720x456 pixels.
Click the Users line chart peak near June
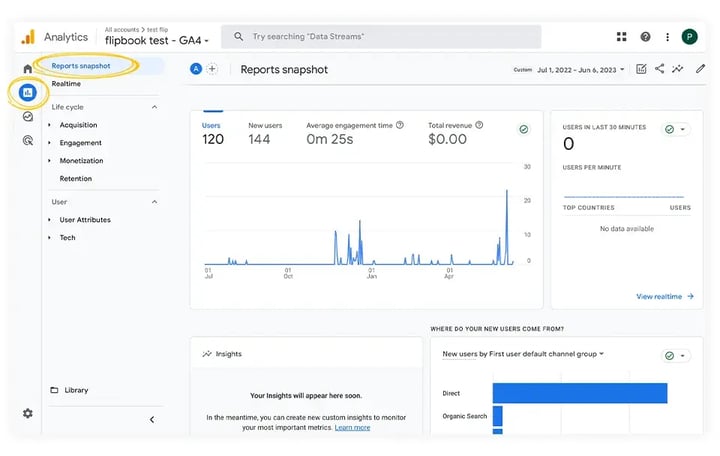pos(507,190)
